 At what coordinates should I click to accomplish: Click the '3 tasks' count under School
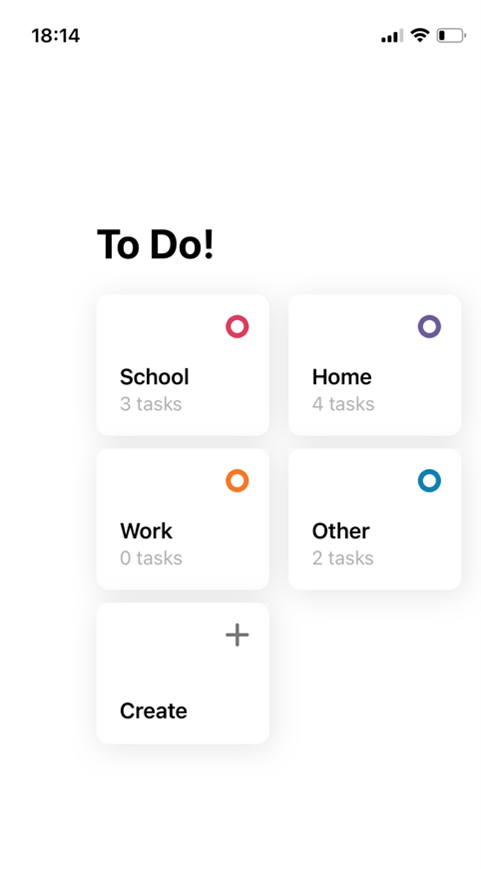151,404
